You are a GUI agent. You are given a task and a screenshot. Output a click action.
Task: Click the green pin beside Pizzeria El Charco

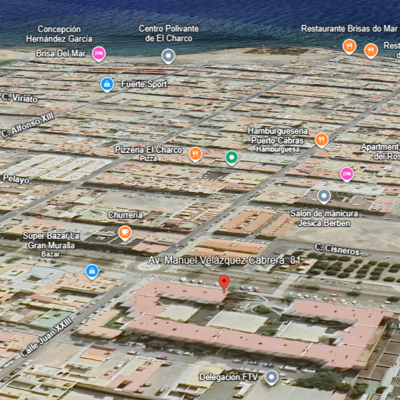(231, 157)
